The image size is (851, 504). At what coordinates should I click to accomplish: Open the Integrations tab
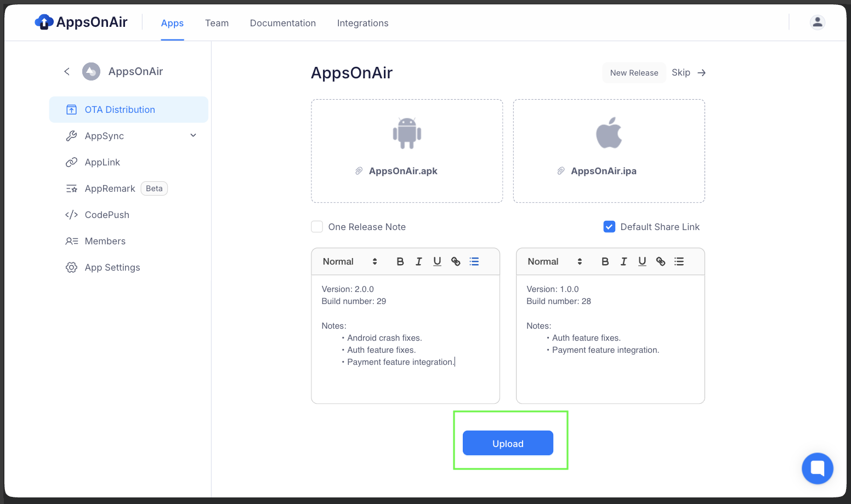coord(362,23)
